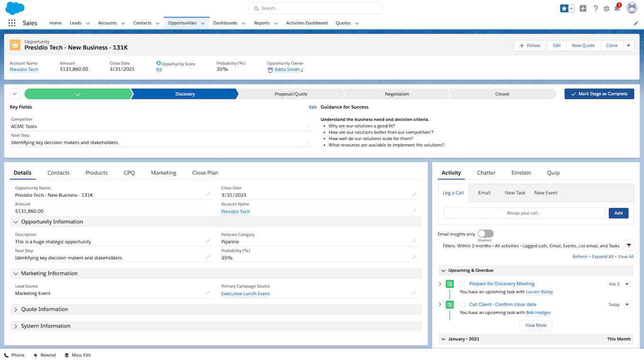Click the pencil icon in the Key Fields Next Step row

309,142
